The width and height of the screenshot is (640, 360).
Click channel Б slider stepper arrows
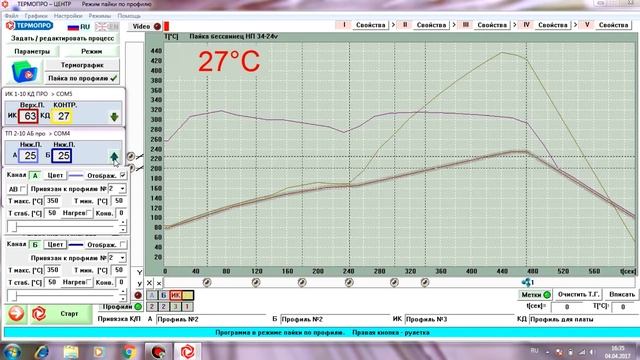click(x=123, y=295)
